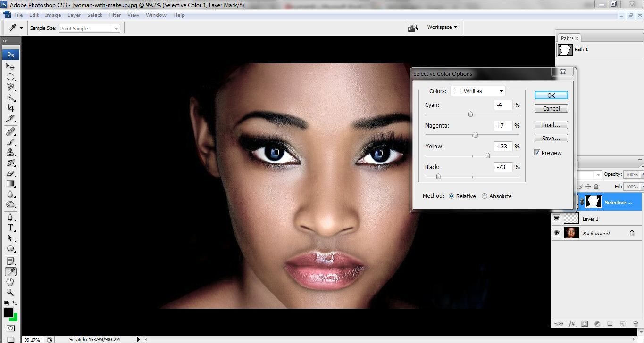Select the Notes tool
The image size is (644, 343).
pyautogui.click(x=10, y=261)
